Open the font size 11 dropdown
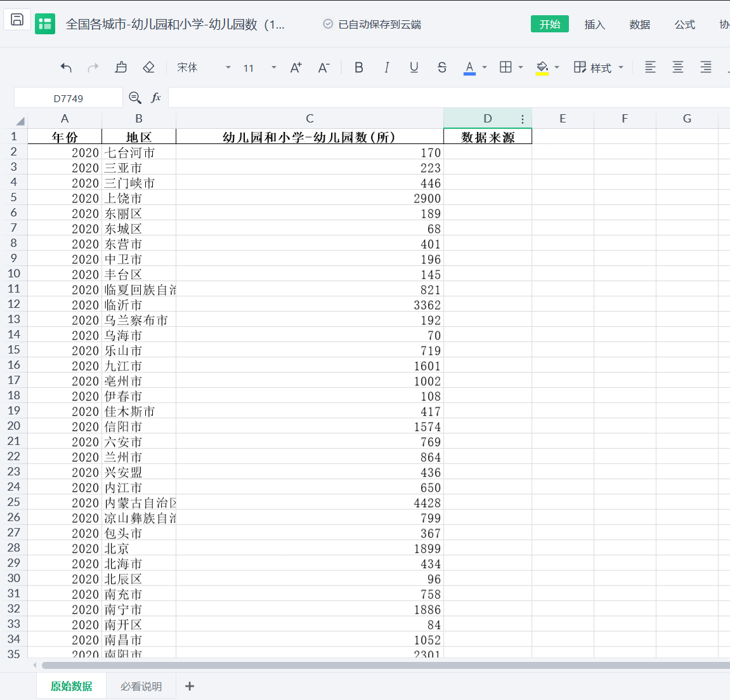Screen dimensions: 730x700 coord(259,68)
